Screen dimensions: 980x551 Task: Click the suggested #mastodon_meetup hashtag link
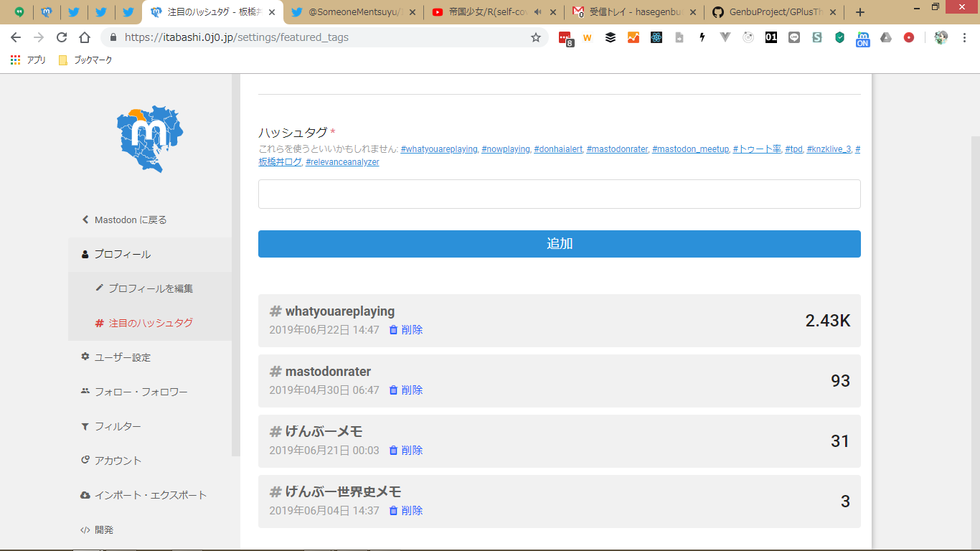pos(690,149)
